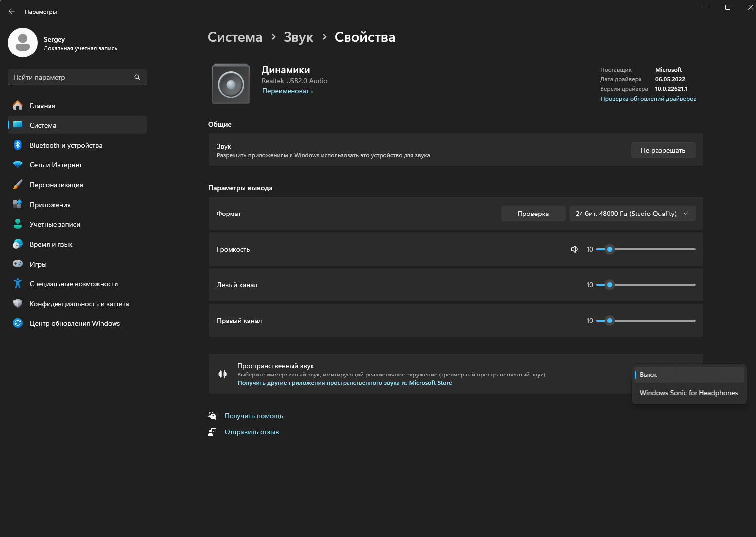Open Центр обновления Windows
The image size is (756, 537).
click(74, 323)
